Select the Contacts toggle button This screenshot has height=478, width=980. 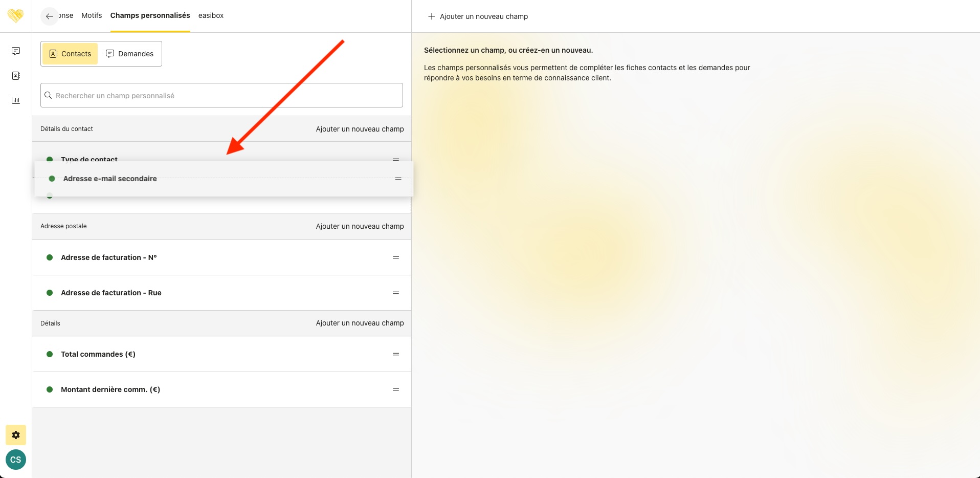(70, 54)
